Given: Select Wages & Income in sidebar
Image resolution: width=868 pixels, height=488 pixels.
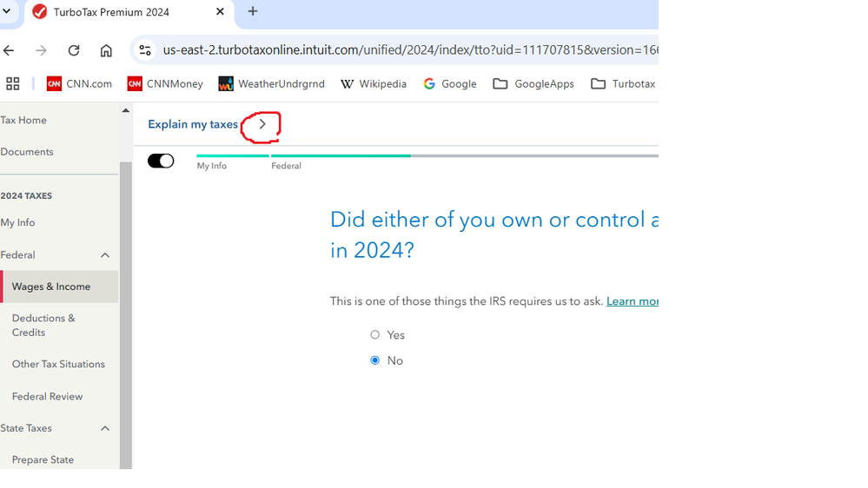Looking at the screenshot, I should [x=59, y=287].
